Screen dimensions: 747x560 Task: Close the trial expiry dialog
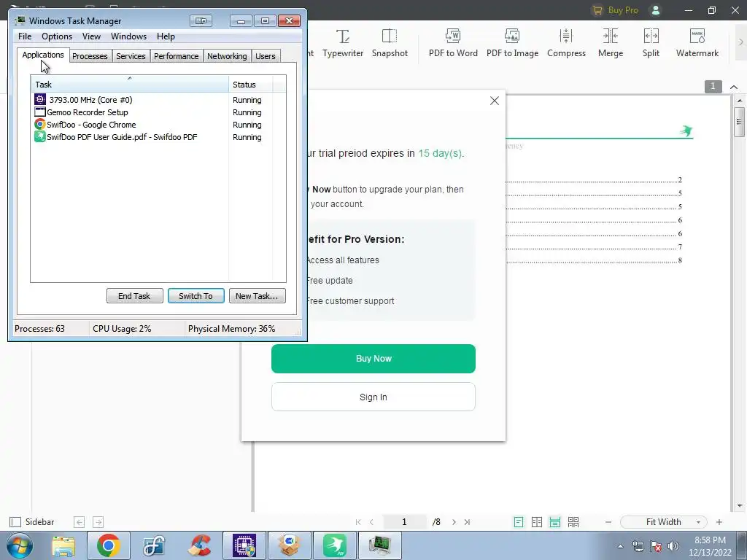coord(495,101)
